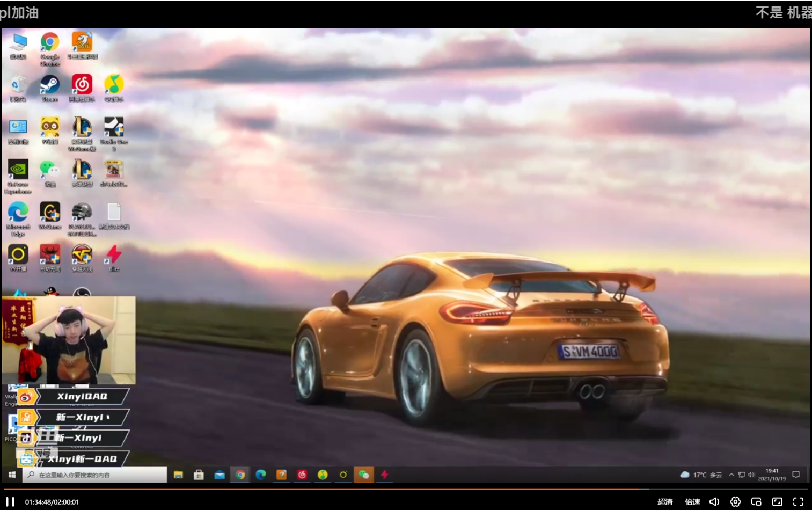This screenshot has height=510, width=812.
Task: Expand the 倍速 playback speed menu
Action: [x=692, y=501]
